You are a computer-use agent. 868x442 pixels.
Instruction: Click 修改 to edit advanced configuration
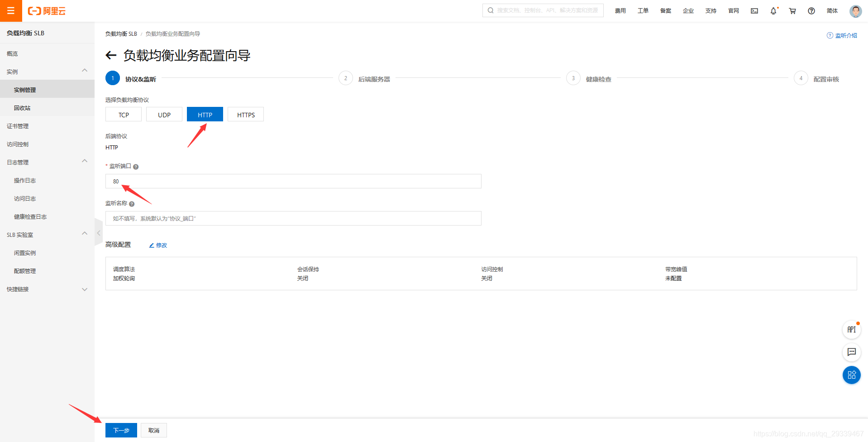click(158, 245)
